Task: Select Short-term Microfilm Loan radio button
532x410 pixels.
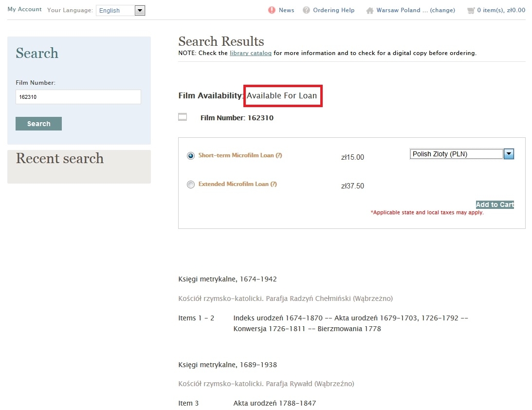Action: tap(191, 156)
